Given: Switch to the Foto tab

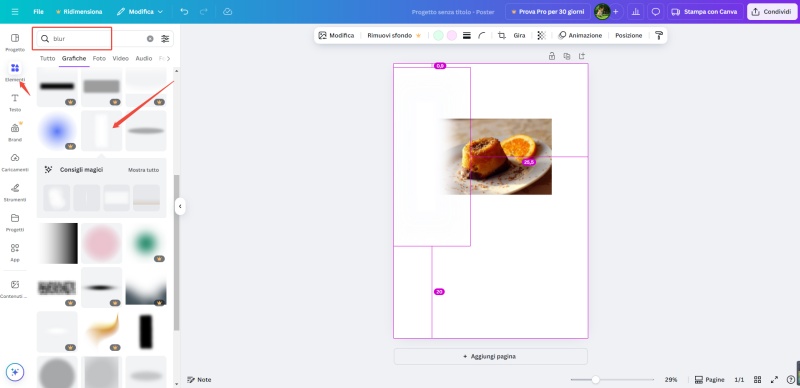Looking at the screenshot, I should (x=99, y=59).
